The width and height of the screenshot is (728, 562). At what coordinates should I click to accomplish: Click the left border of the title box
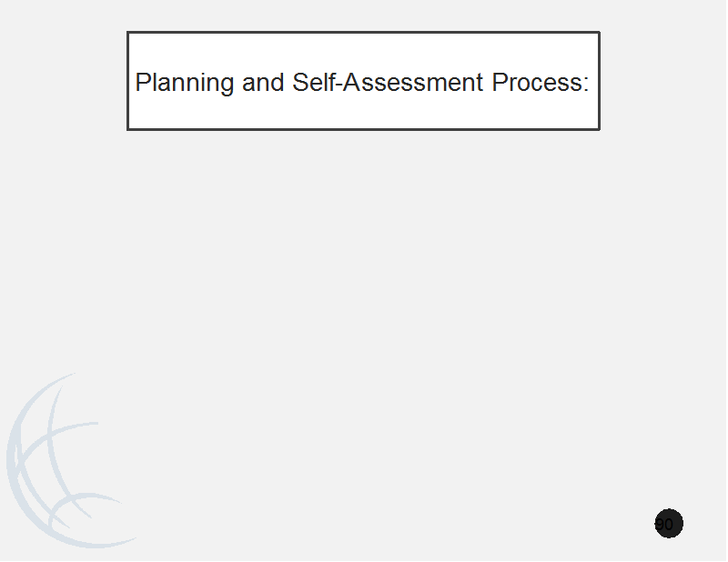[x=127, y=81]
